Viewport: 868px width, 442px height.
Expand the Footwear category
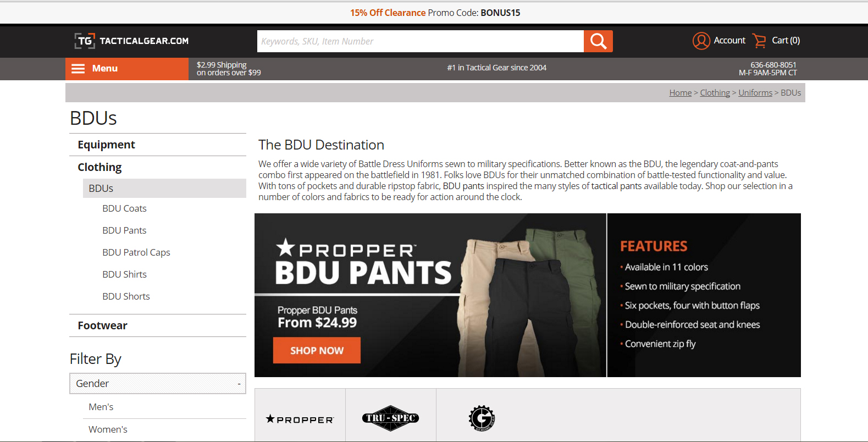click(102, 325)
